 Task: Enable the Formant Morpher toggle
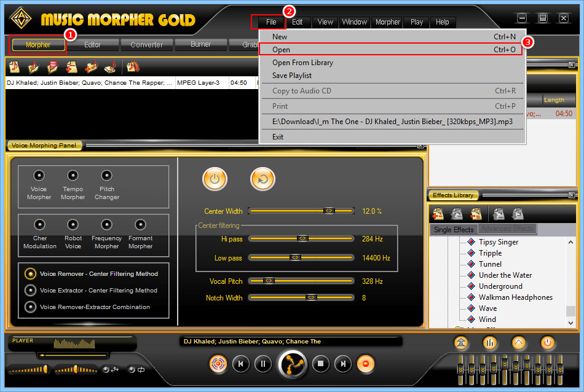[140, 224]
